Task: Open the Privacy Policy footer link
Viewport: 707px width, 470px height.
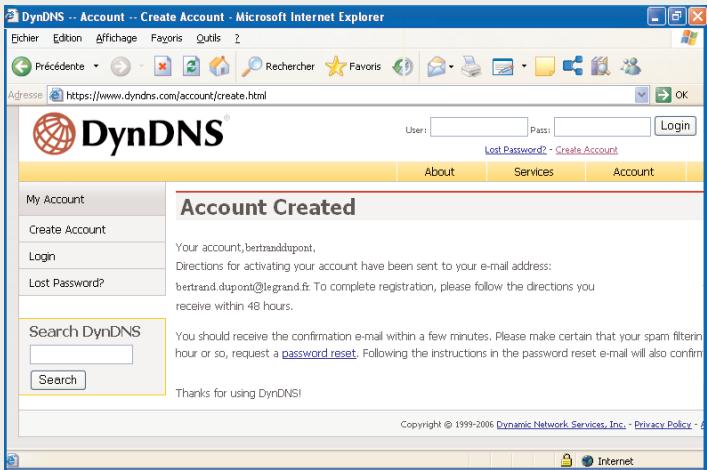Action: pyautogui.click(x=662, y=424)
